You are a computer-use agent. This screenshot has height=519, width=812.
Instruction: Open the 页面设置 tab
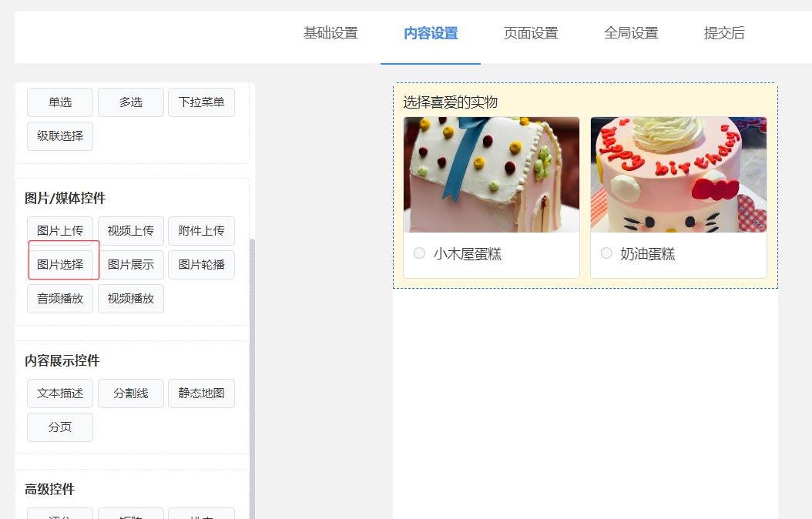[531, 33]
